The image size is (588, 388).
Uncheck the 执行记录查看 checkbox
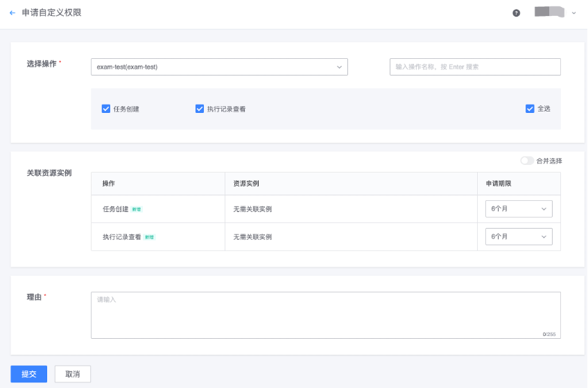pos(200,109)
